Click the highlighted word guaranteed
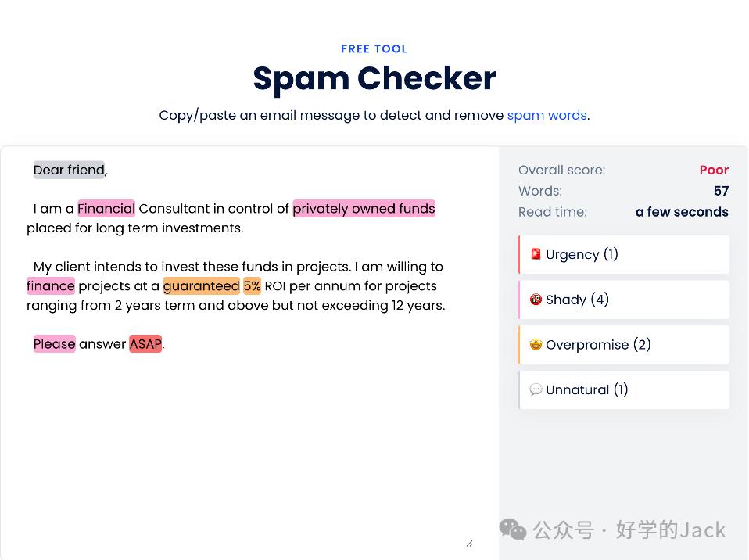The width and height of the screenshot is (749, 560). [x=201, y=286]
